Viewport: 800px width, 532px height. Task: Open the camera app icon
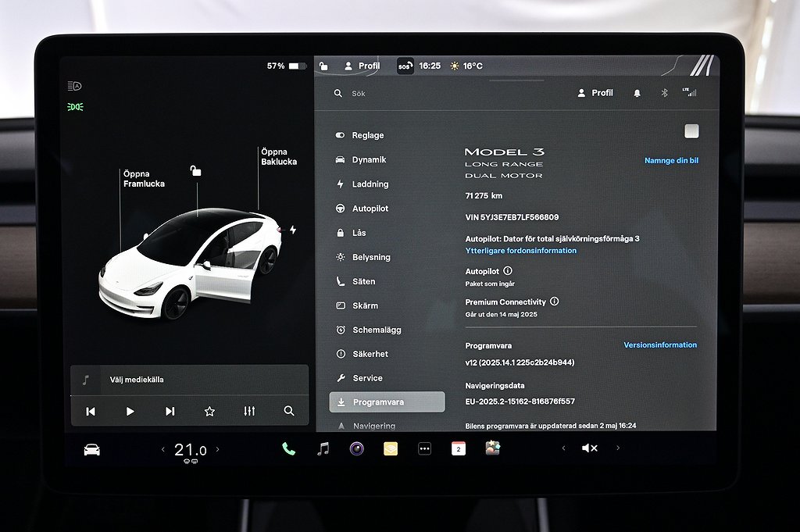[356, 449]
